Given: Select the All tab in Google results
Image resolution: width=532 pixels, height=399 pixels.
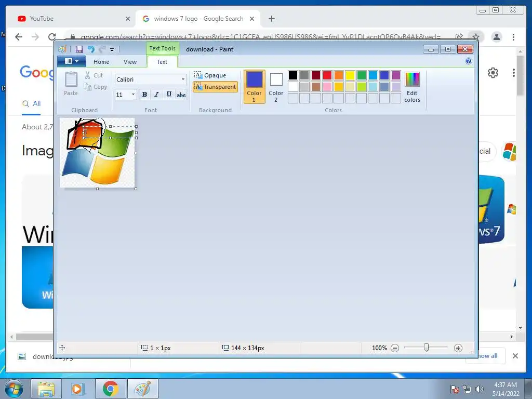Looking at the screenshot, I should [32, 103].
